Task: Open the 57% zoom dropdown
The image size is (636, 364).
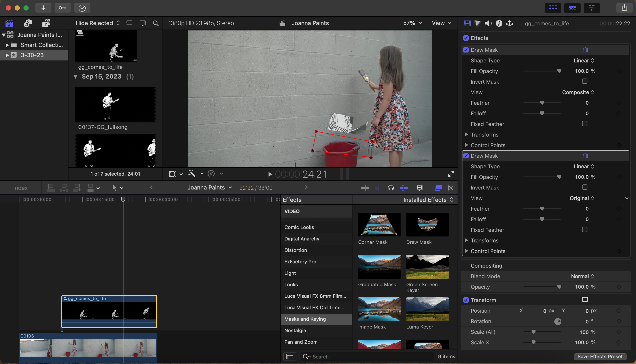Action: [x=412, y=23]
